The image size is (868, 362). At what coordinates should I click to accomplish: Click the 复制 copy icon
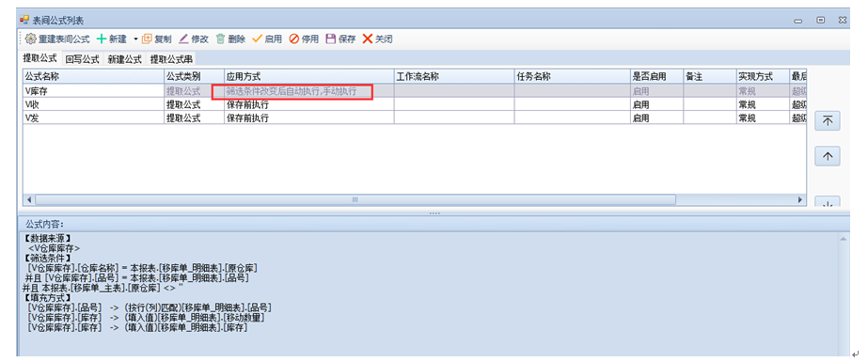(147, 39)
